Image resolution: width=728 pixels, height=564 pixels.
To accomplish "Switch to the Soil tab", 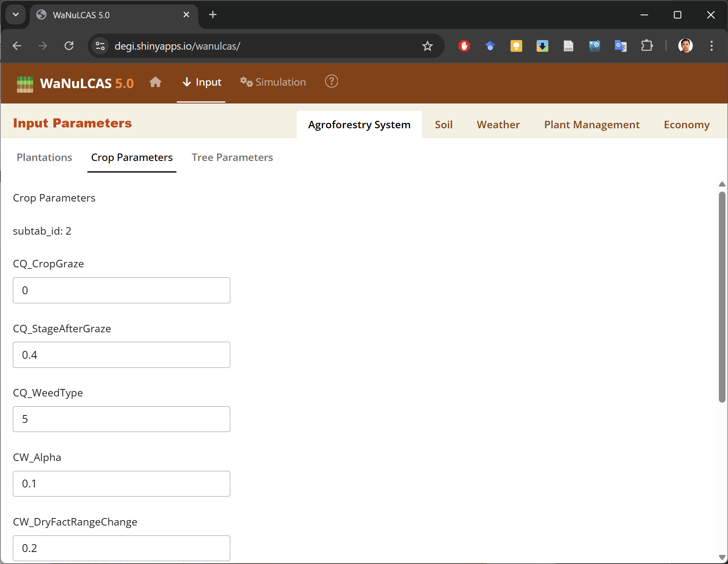I will [x=444, y=124].
